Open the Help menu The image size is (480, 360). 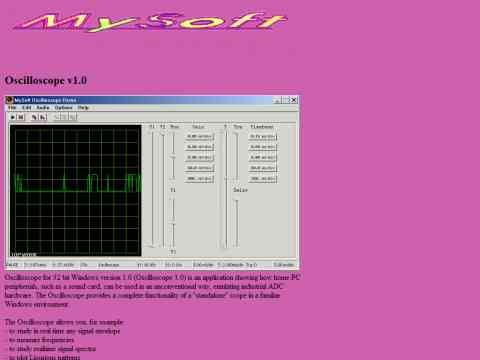[83, 108]
